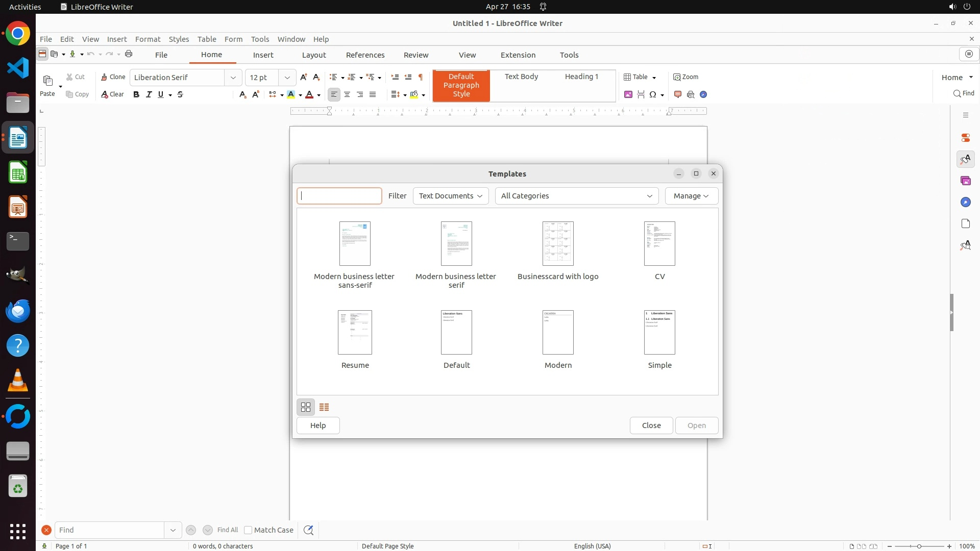Open the Styles menu
The image size is (980, 551).
179,39
